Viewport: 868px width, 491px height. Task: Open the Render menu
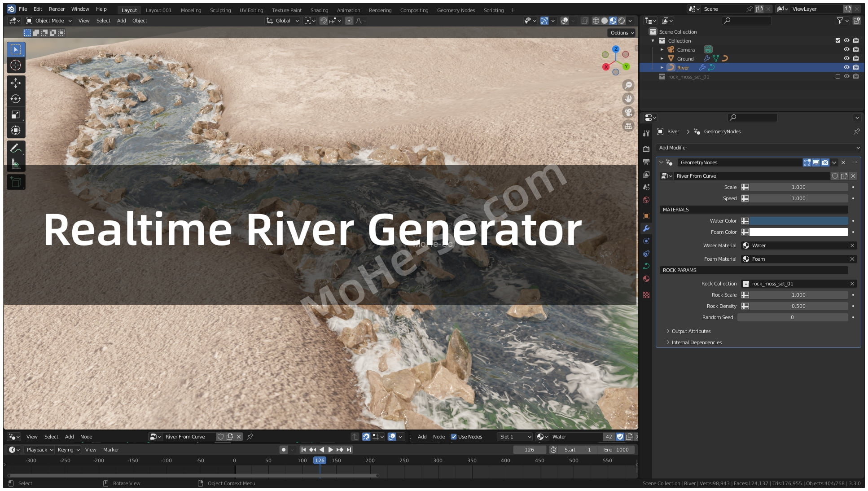[x=57, y=9]
